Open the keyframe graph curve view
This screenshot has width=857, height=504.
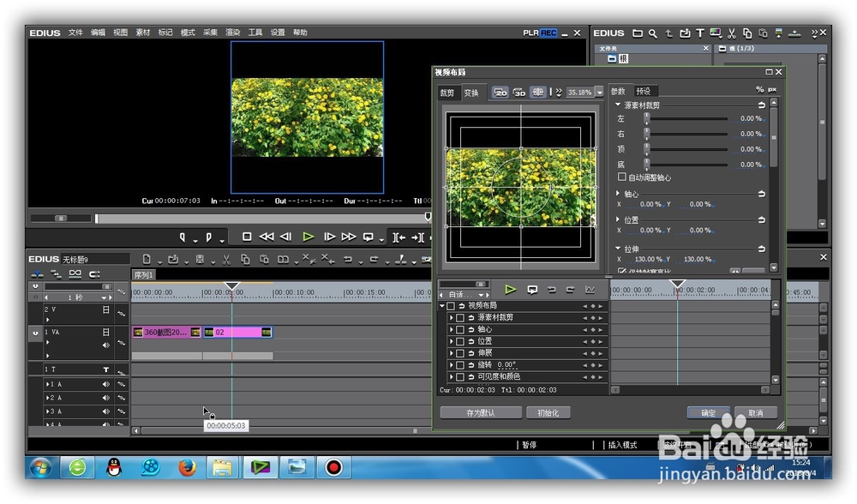[x=590, y=290]
